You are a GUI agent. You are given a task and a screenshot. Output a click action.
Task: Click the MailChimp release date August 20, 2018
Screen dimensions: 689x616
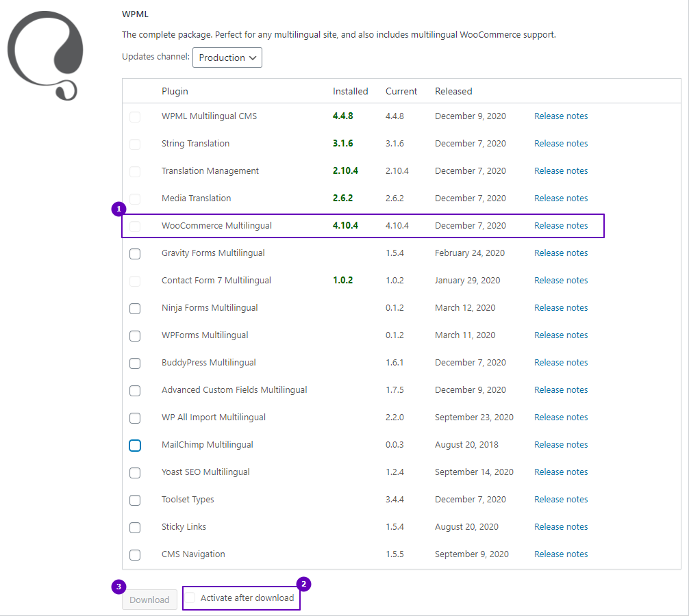(x=466, y=444)
